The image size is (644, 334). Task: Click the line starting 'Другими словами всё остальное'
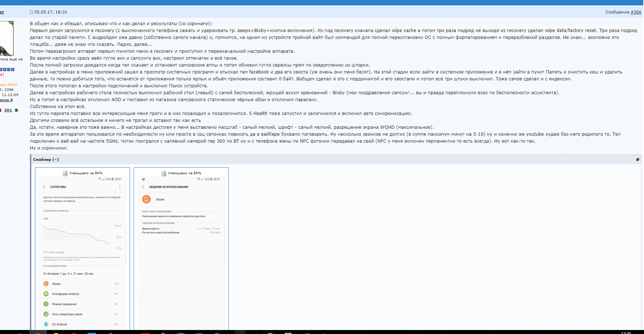click(x=115, y=120)
